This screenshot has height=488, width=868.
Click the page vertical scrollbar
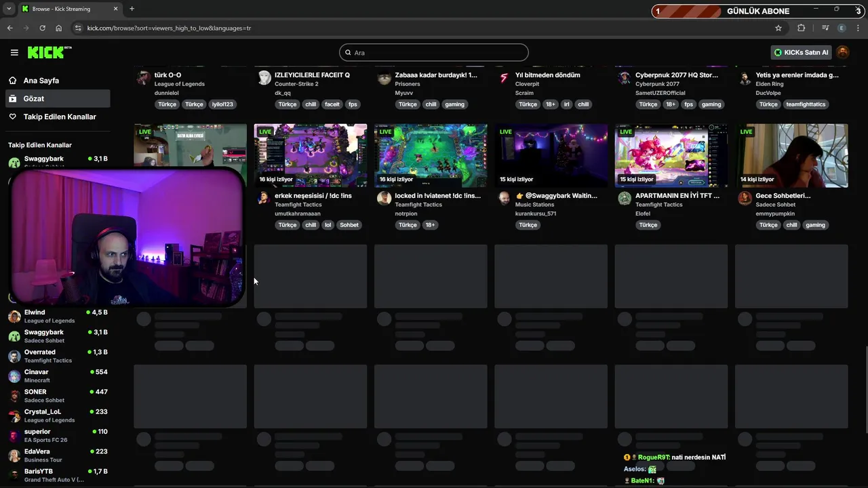click(865, 390)
